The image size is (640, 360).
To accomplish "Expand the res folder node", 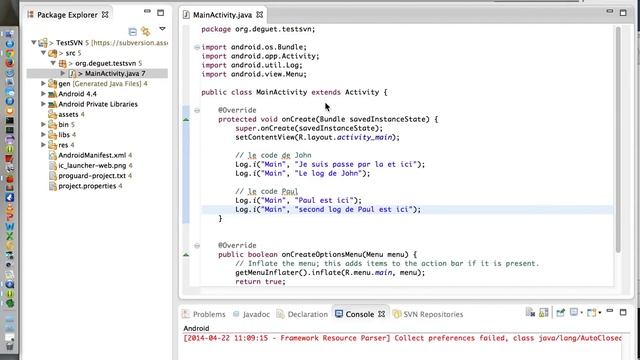I will pos(43,144).
